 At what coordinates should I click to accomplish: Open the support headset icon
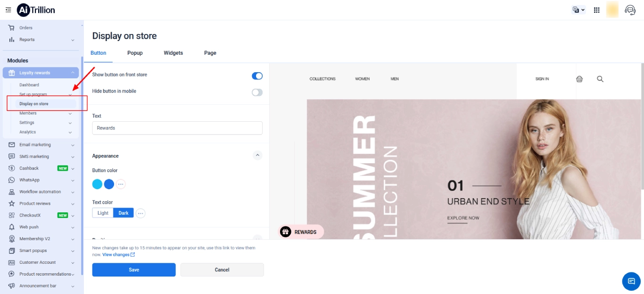pos(630,10)
